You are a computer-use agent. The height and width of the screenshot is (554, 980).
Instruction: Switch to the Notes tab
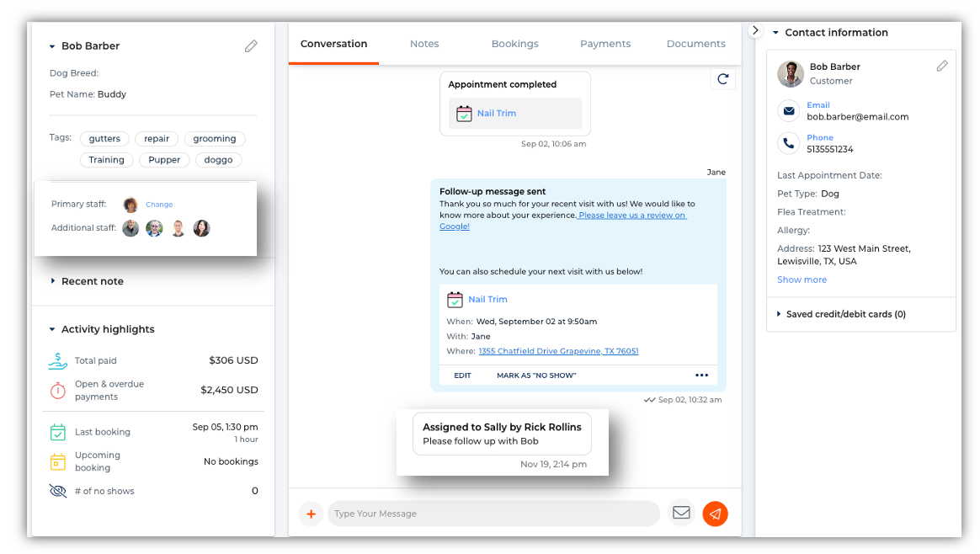[424, 44]
